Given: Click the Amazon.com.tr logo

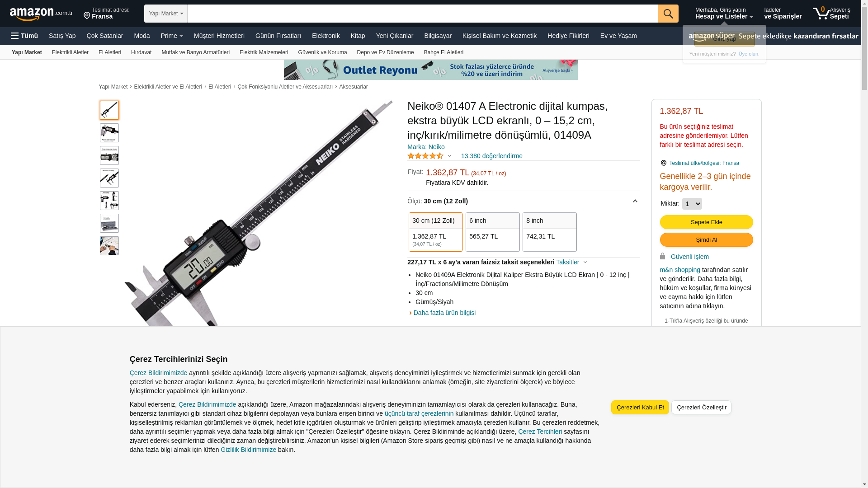Looking at the screenshot, I should coord(41,14).
